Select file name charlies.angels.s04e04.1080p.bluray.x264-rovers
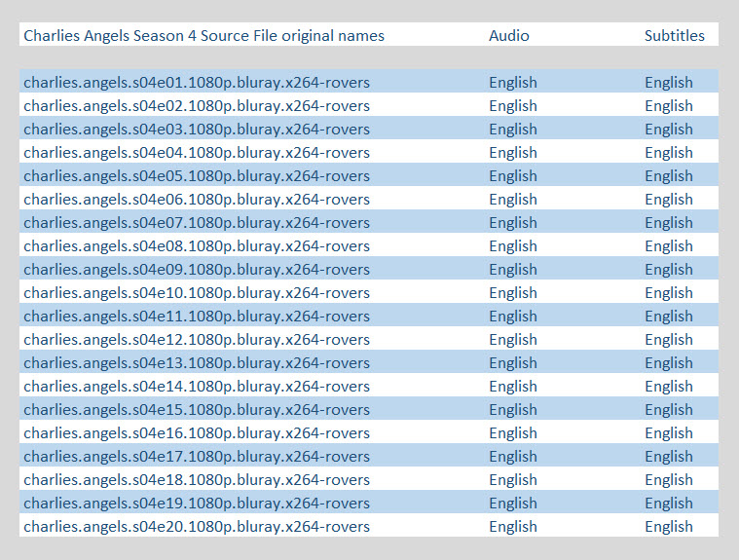Viewport: 739px width, 560px height. pyautogui.click(x=197, y=152)
